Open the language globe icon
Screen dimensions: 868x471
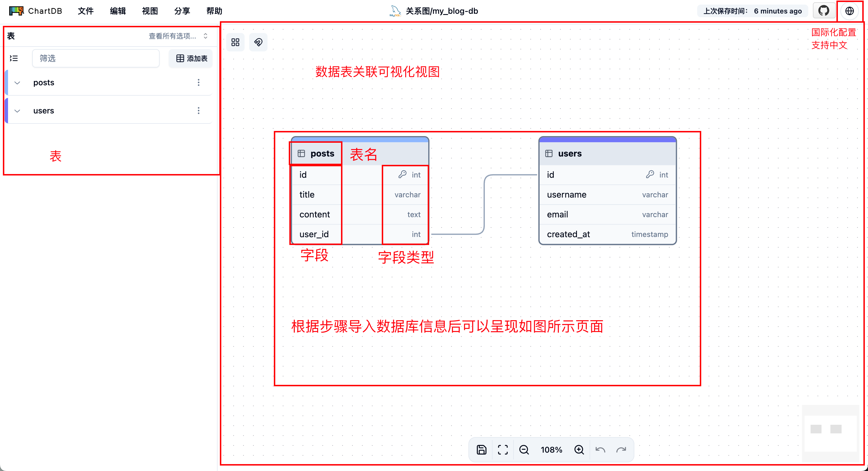pyautogui.click(x=849, y=11)
